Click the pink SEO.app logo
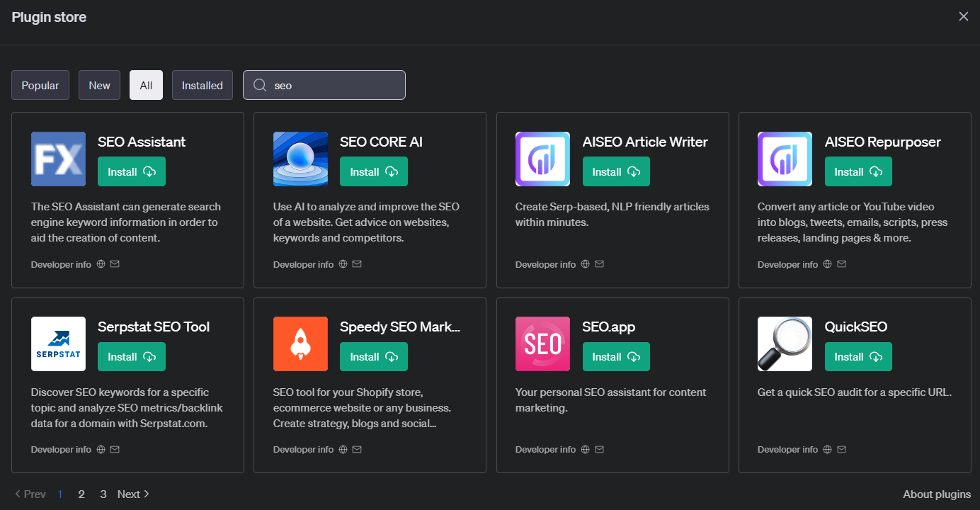This screenshot has width=980, height=510. [542, 344]
